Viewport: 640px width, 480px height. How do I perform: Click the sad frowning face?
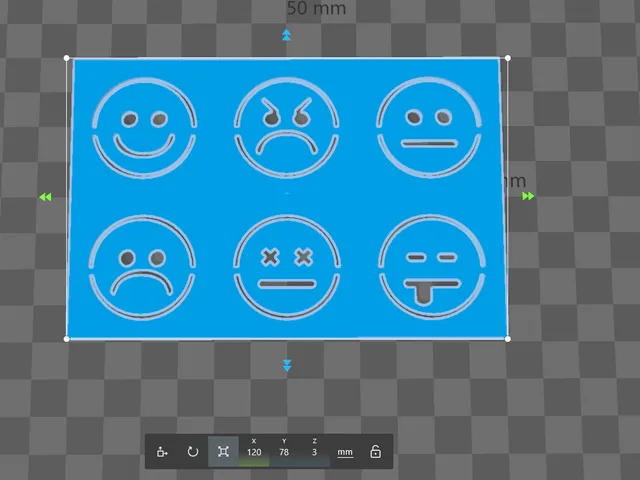pyautogui.click(x=142, y=267)
